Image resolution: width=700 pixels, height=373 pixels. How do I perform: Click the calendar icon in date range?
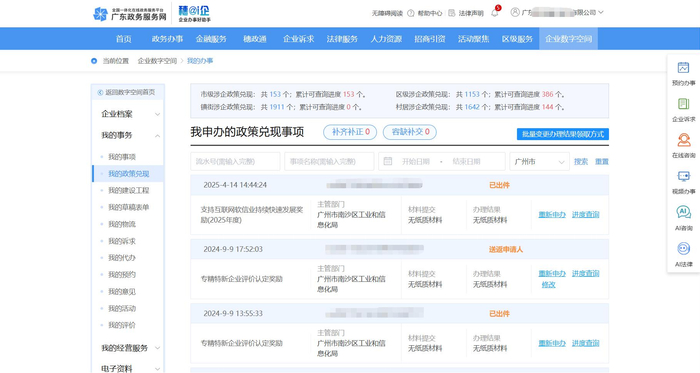click(x=388, y=162)
